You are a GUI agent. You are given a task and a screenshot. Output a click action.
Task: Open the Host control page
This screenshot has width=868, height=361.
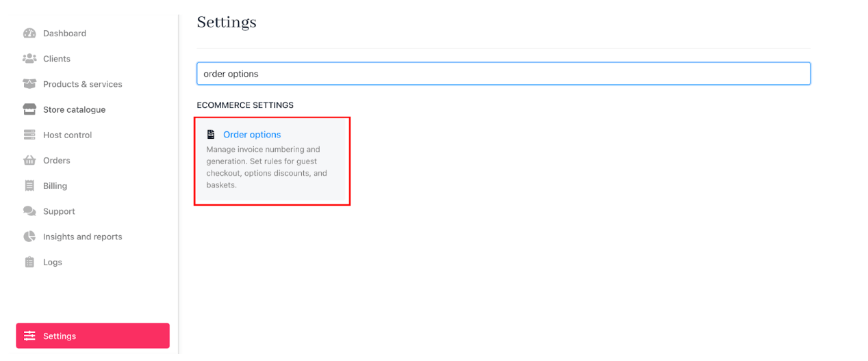(68, 135)
